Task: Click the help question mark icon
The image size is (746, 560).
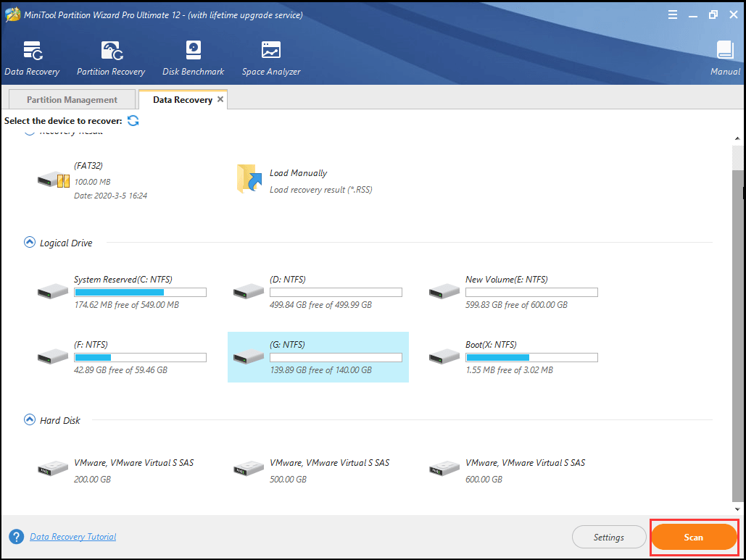Action: (15, 536)
